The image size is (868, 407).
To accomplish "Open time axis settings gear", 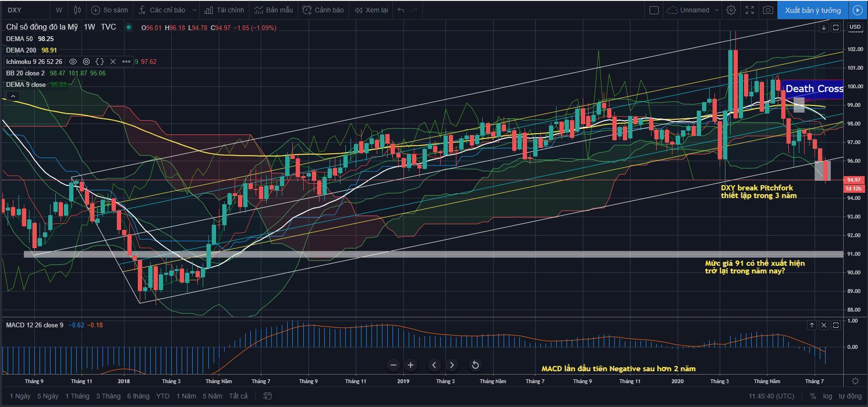I will tap(855, 381).
